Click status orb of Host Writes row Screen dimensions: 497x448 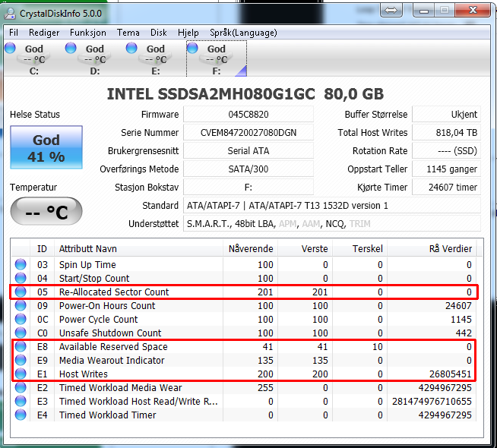tap(21, 374)
